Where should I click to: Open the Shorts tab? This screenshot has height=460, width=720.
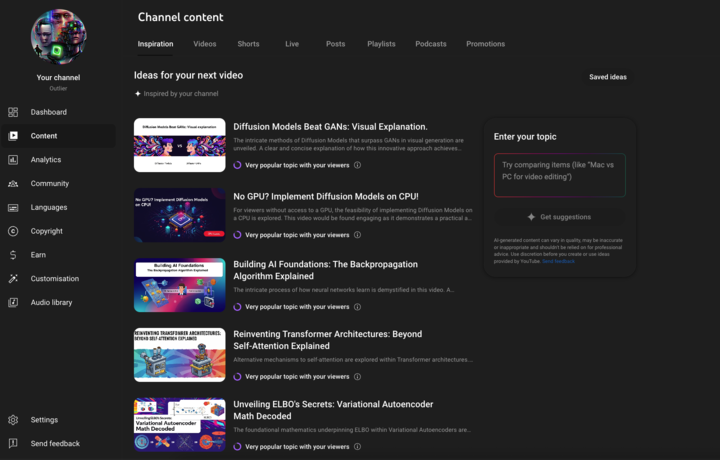tap(248, 44)
